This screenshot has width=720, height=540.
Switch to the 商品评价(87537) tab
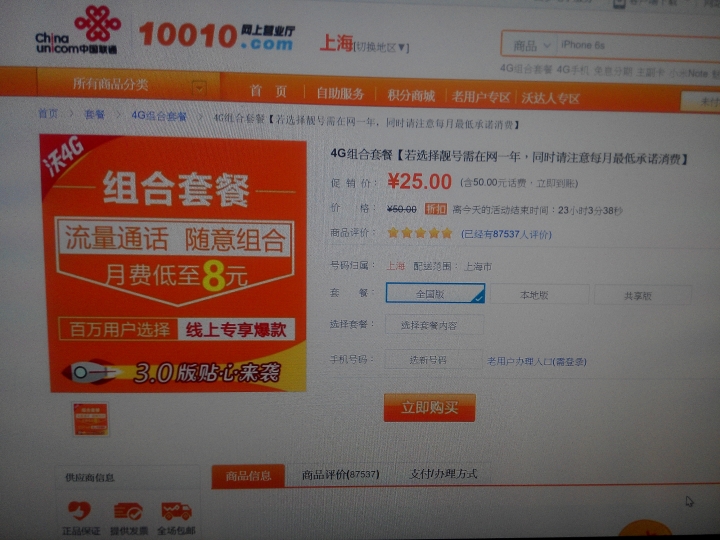340,474
